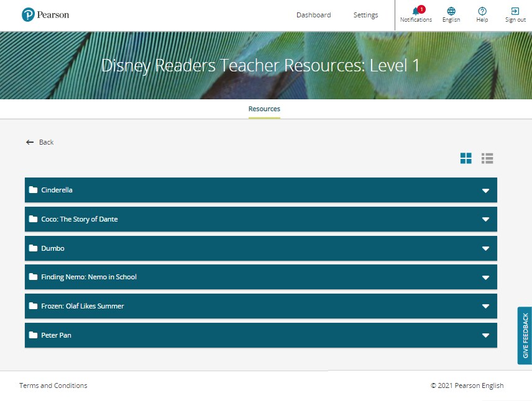Viewport: 532px width, 401px height.
Task: Open the Dashboard menu item
Action: 313,15
